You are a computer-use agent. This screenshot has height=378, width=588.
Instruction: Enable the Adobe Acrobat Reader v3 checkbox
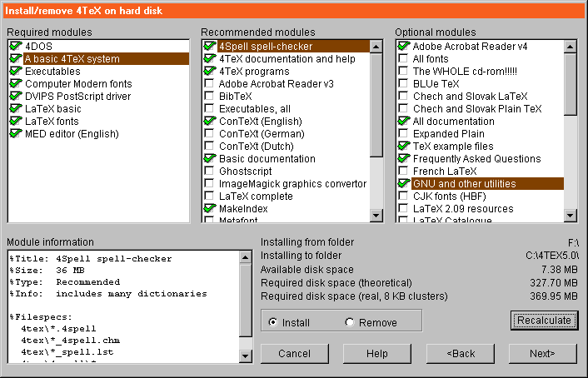[x=209, y=83]
